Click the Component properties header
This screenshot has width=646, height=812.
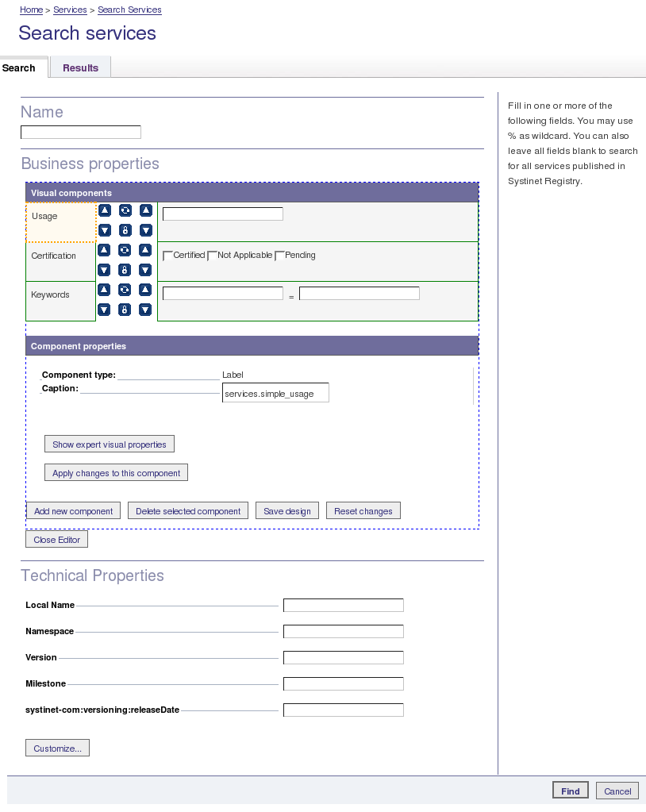click(252, 346)
